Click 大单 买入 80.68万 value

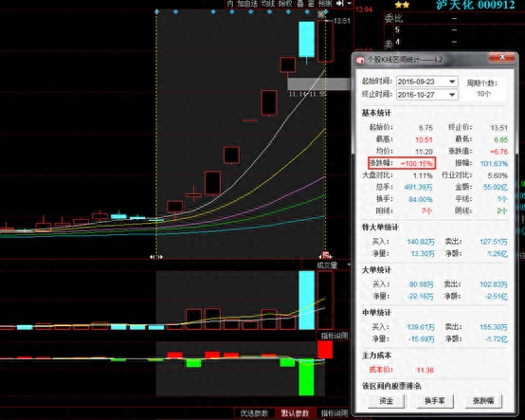[x=421, y=284]
